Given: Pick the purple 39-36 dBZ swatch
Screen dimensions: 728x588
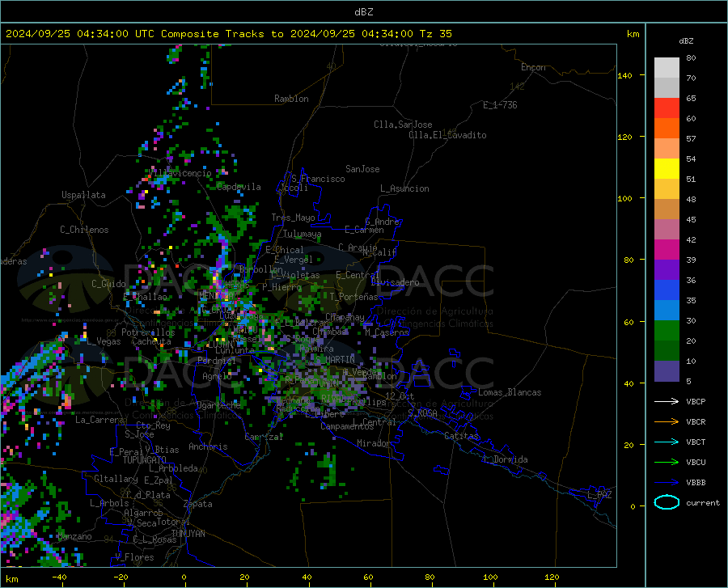Looking at the screenshot, I should click(x=667, y=270).
